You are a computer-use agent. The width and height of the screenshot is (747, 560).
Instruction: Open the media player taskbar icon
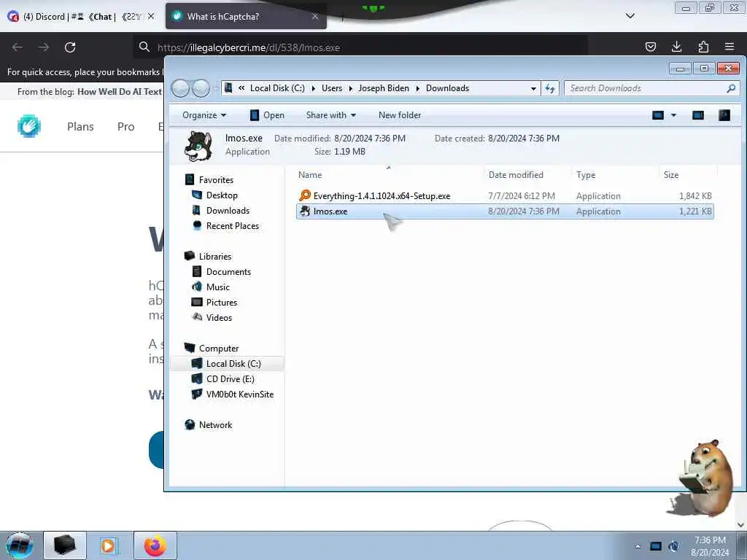(108, 545)
